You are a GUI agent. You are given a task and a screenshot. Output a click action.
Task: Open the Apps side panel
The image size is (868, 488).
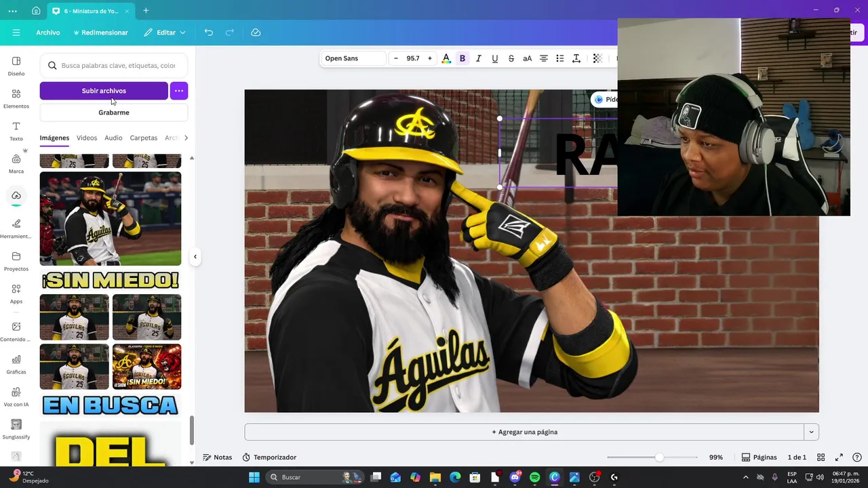[16, 293]
